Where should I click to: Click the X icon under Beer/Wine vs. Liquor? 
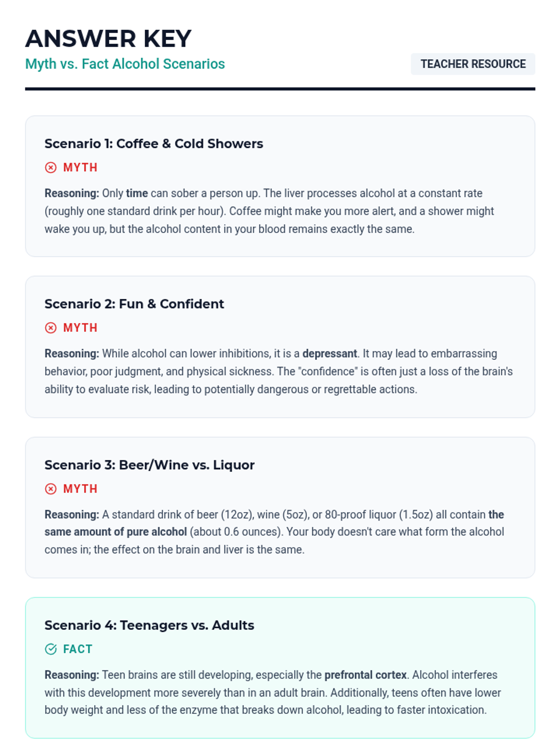(x=51, y=489)
